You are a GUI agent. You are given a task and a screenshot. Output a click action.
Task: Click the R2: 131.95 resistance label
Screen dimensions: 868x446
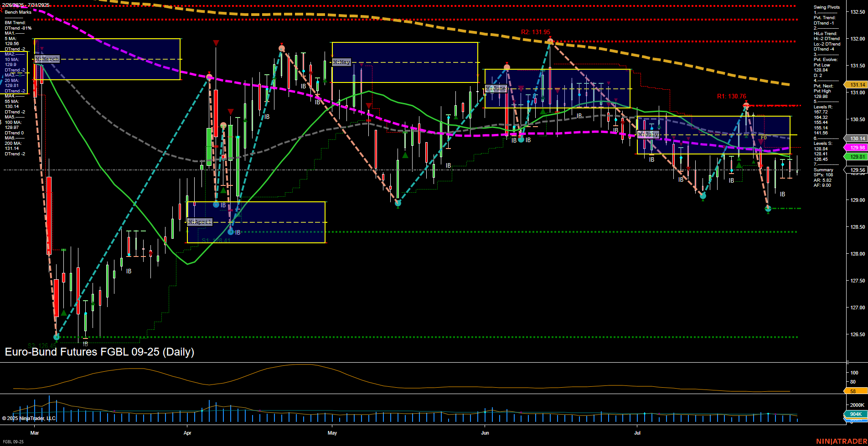535,32
